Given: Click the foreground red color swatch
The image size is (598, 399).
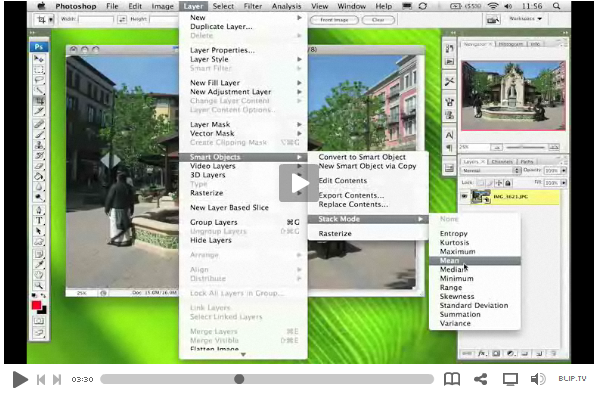Looking at the screenshot, I should (36, 305).
